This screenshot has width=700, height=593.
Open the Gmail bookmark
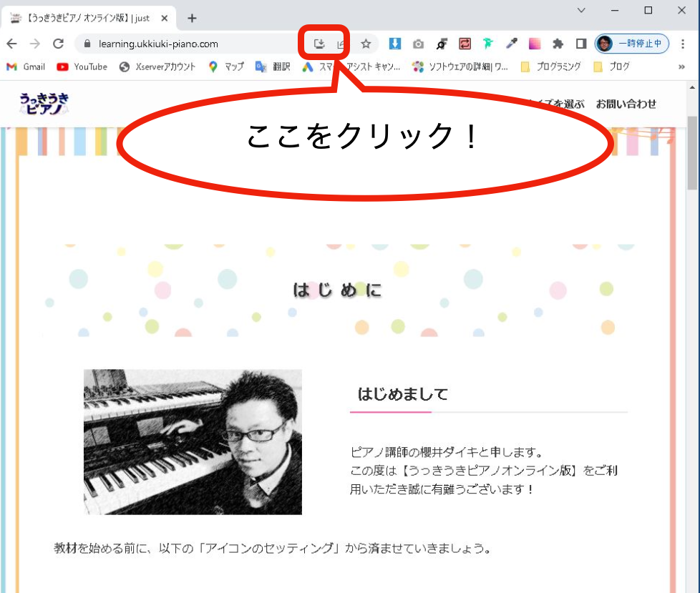26,67
